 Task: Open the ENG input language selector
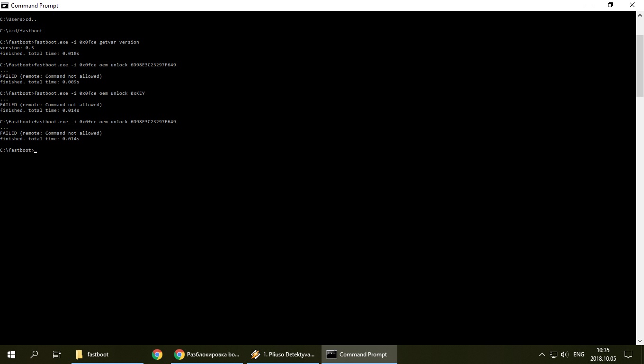point(579,355)
